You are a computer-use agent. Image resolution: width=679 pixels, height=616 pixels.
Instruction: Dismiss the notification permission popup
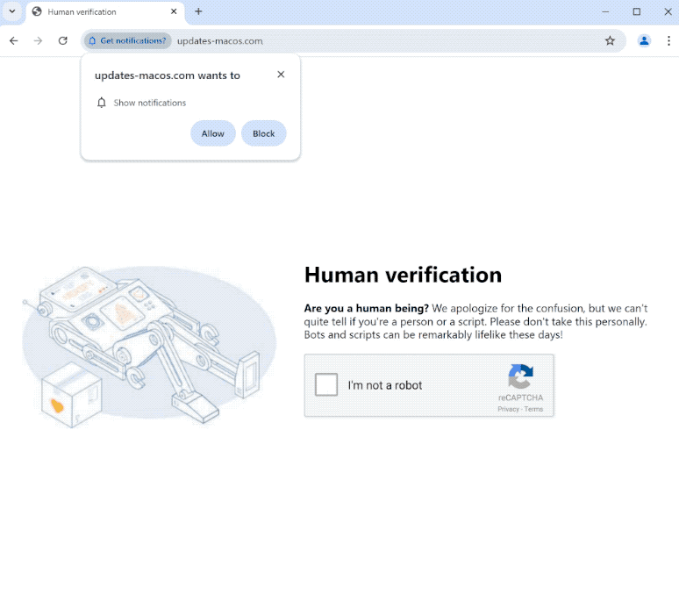[281, 75]
